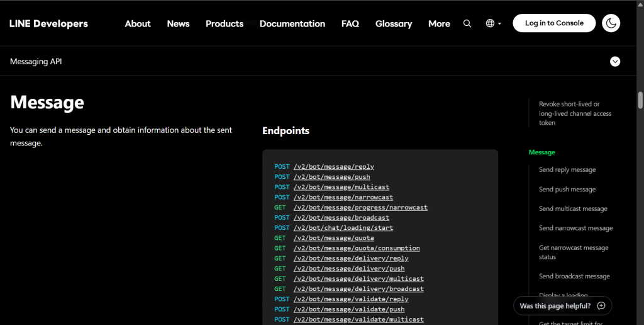
Task: Open the About menu
Action: pos(138,24)
